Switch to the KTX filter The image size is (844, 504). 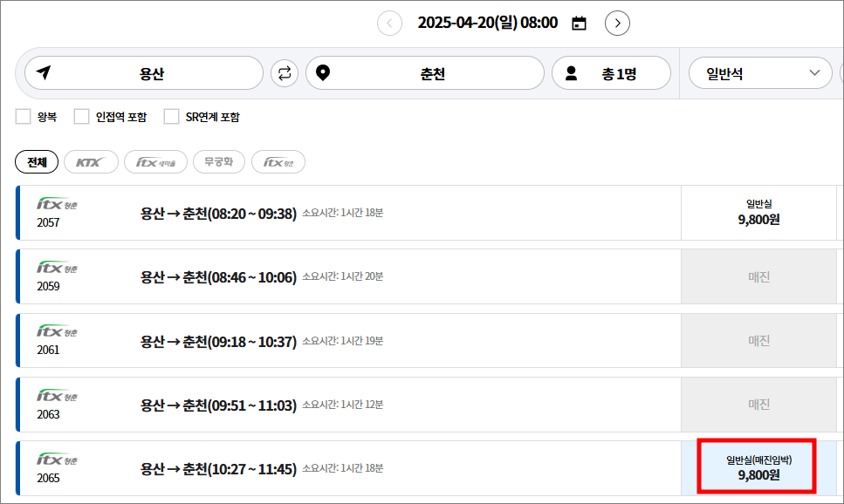(91, 161)
